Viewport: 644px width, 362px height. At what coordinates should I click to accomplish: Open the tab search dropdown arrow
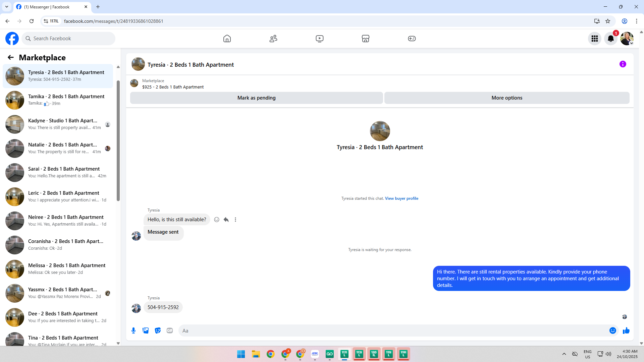[7, 7]
